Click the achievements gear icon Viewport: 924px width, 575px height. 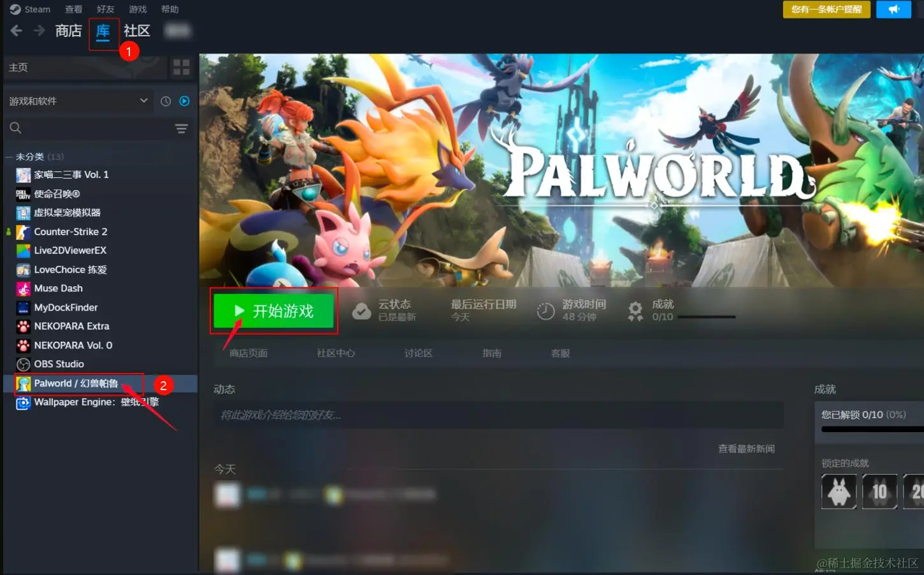click(635, 311)
